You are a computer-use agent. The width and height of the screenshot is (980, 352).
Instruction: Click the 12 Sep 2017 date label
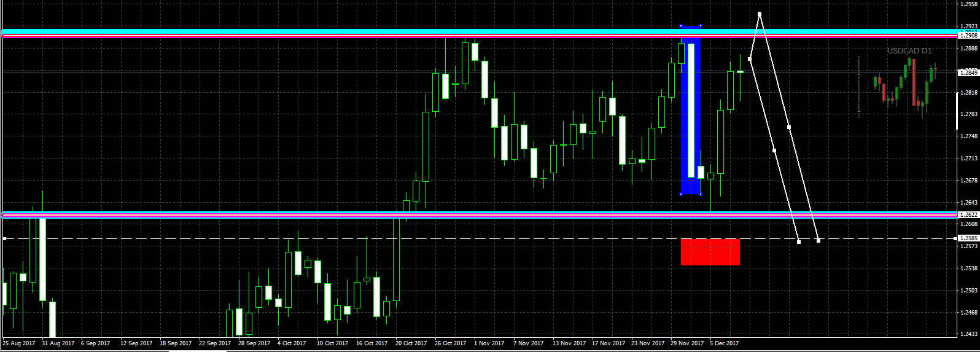pos(136,343)
